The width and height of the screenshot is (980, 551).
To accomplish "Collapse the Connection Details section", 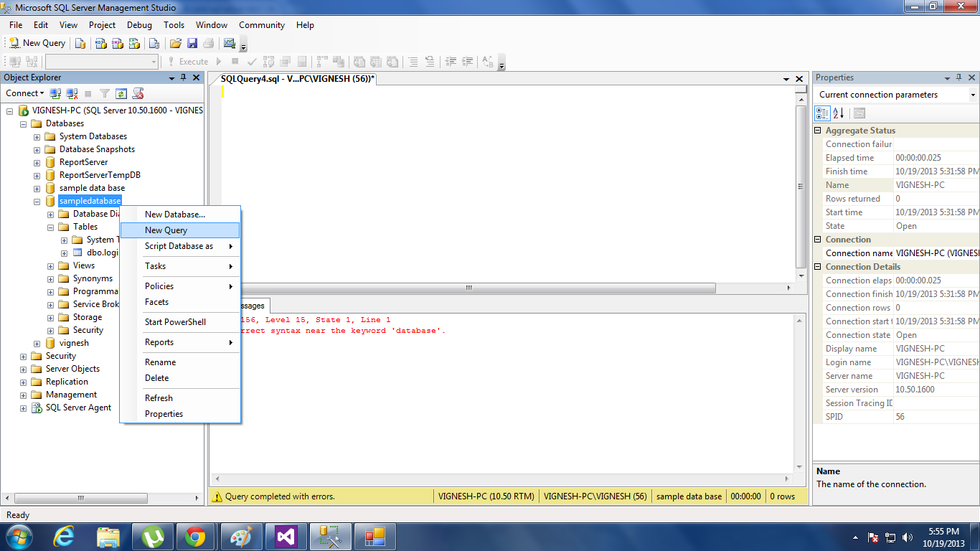I will [x=817, y=266].
